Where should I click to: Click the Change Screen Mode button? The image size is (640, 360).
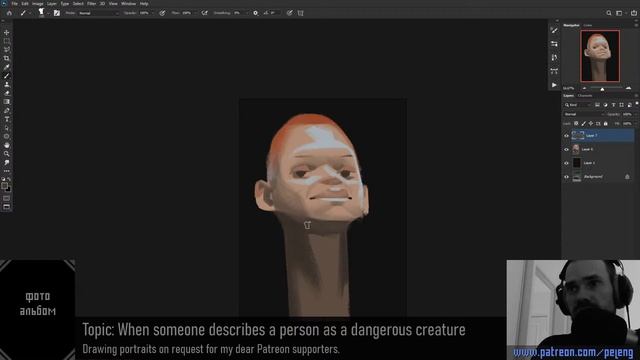[7, 207]
